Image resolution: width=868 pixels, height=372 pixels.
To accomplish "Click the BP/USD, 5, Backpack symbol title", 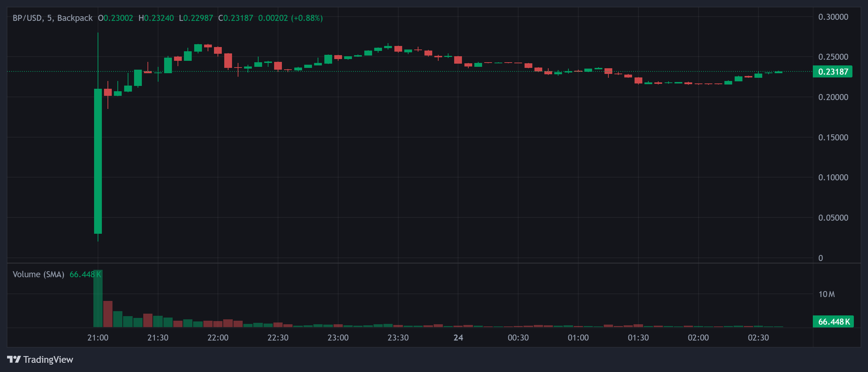I will 52,18.
